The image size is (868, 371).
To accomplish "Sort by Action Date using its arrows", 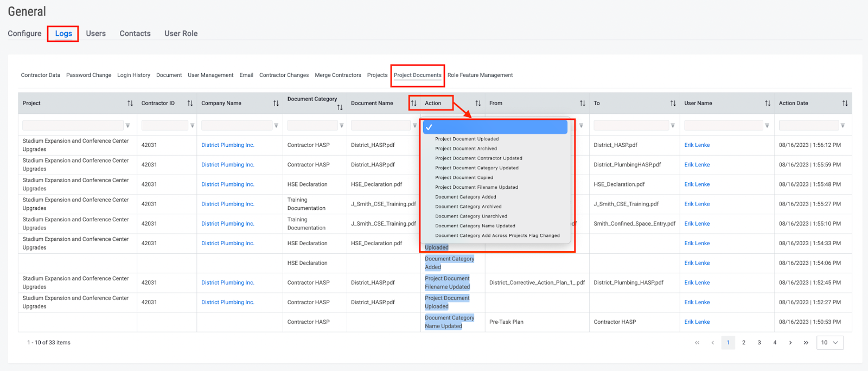I will 845,103.
